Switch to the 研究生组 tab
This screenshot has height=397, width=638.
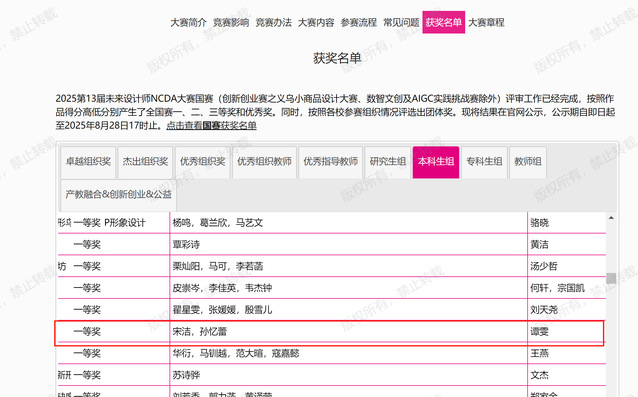point(388,162)
